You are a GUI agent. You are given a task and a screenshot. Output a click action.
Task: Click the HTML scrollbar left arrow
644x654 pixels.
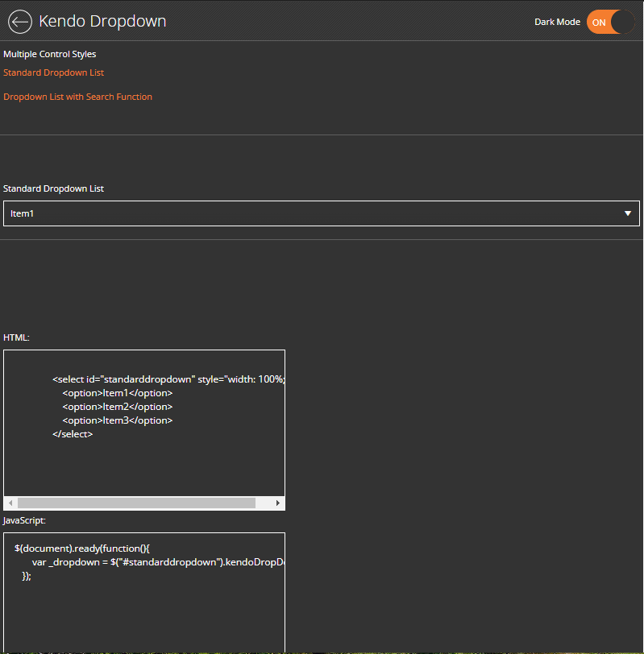tap(10, 503)
